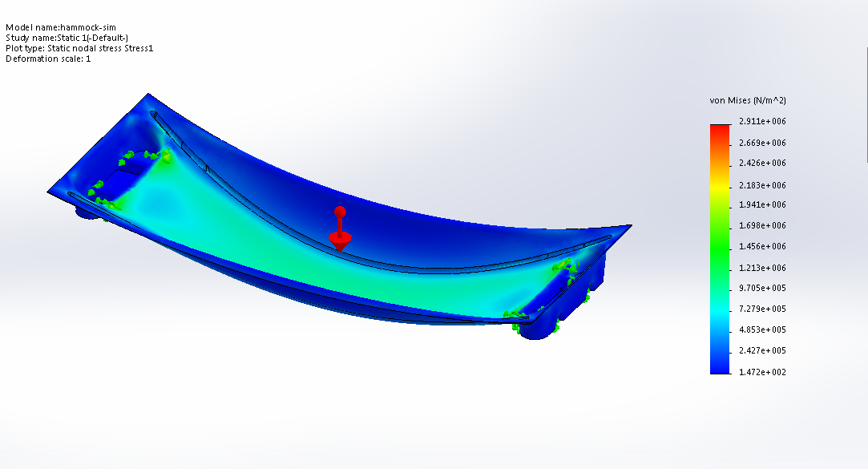The image size is (868, 469).
Task: Click the minimum stress value 1.472e+002
Action: pos(762,372)
